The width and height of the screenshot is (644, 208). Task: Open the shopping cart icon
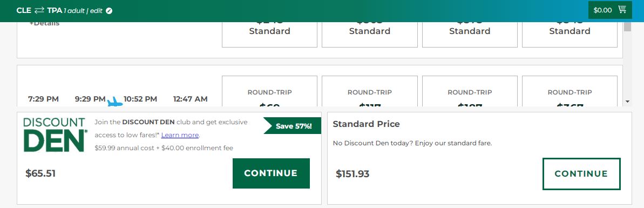coord(622,10)
